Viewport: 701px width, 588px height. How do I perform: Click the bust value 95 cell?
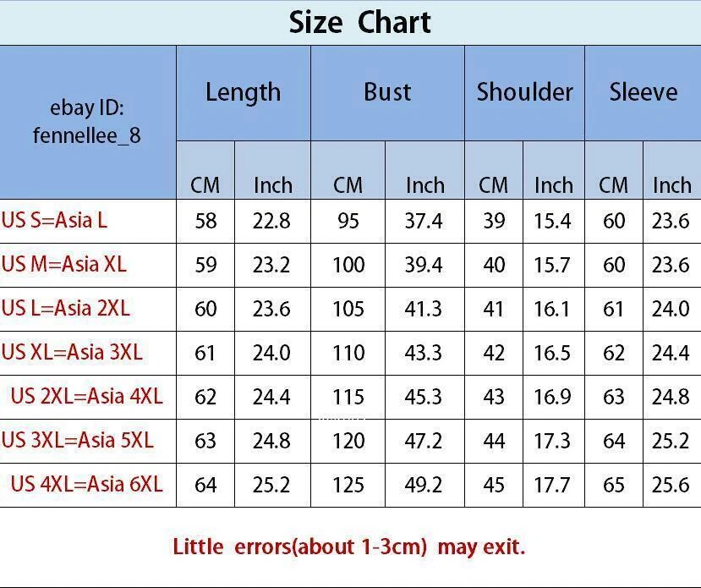click(348, 221)
